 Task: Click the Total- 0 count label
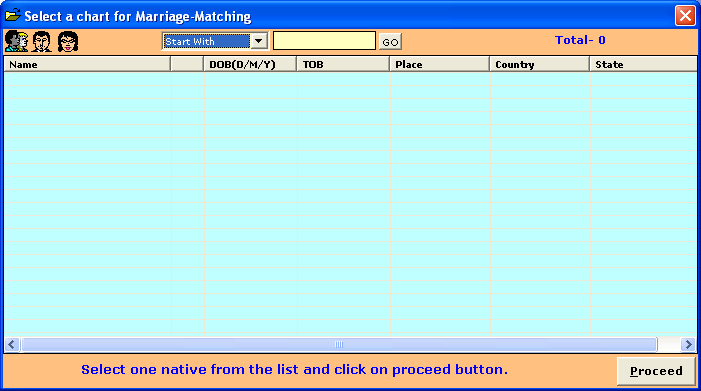click(580, 40)
